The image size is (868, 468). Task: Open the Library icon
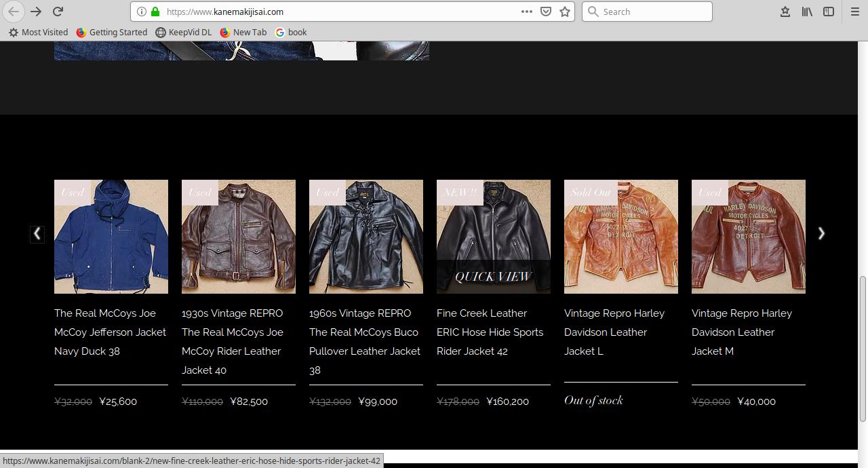pyautogui.click(x=807, y=12)
